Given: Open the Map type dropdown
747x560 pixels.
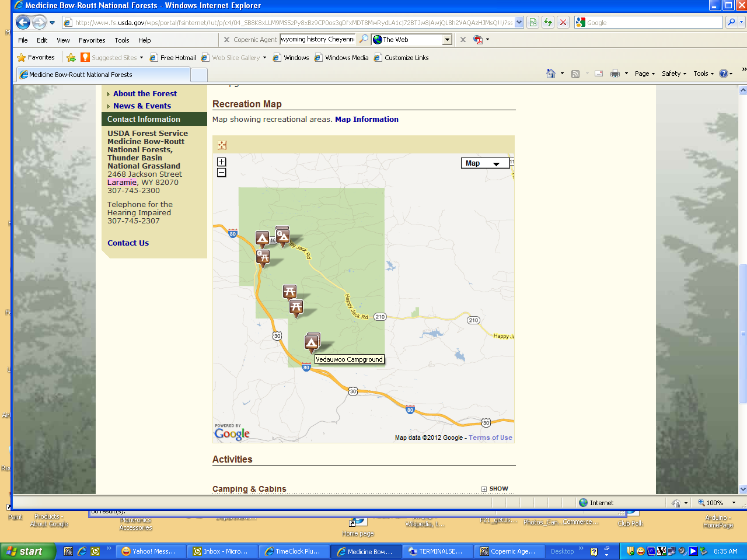Looking at the screenshot, I should point(485,163).
